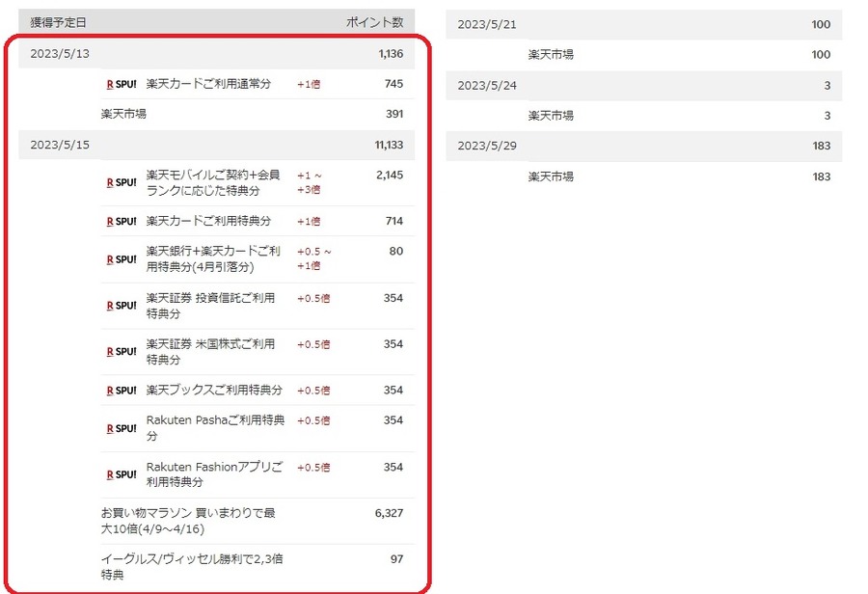
Task: Click 楽天市場 under 2023/5/29
Action: point(551,176)
